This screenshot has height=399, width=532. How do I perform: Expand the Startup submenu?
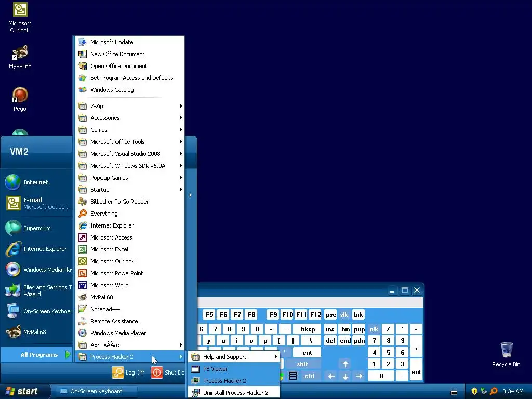pyautogui.click(x=129, y=190)
